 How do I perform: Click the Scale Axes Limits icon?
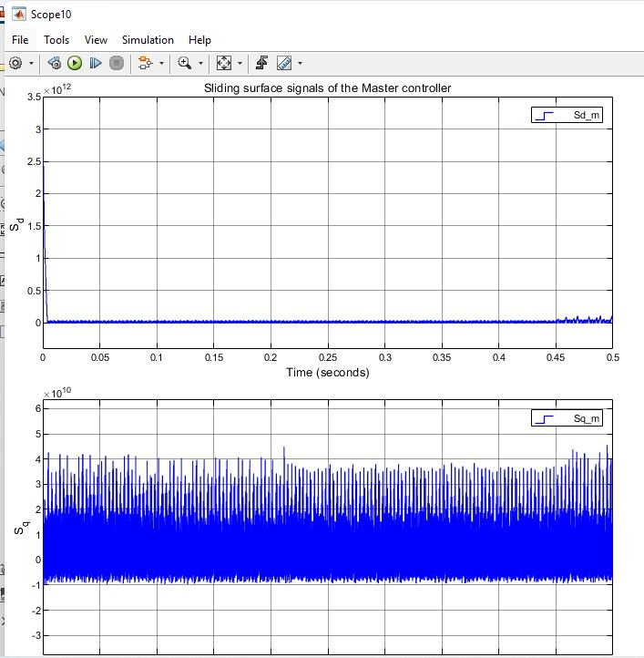tap(223, 63)
